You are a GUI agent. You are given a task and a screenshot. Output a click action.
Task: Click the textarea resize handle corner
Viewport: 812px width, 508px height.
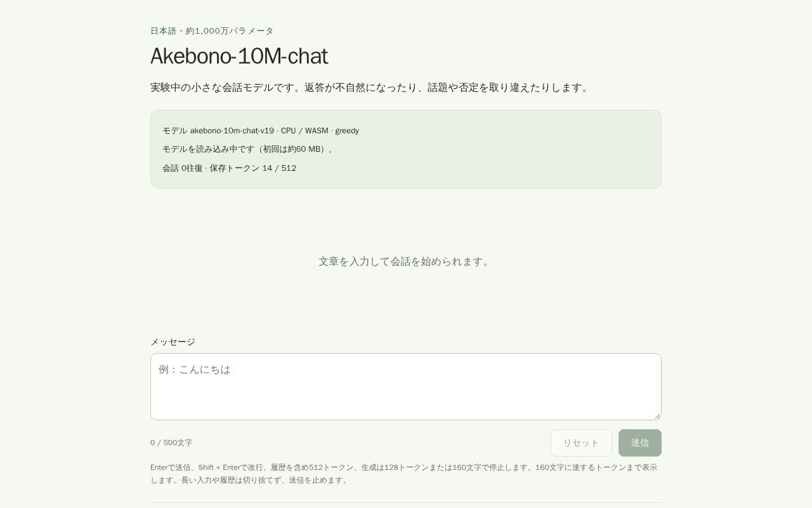pyautogui.click(x=657, y=415)
